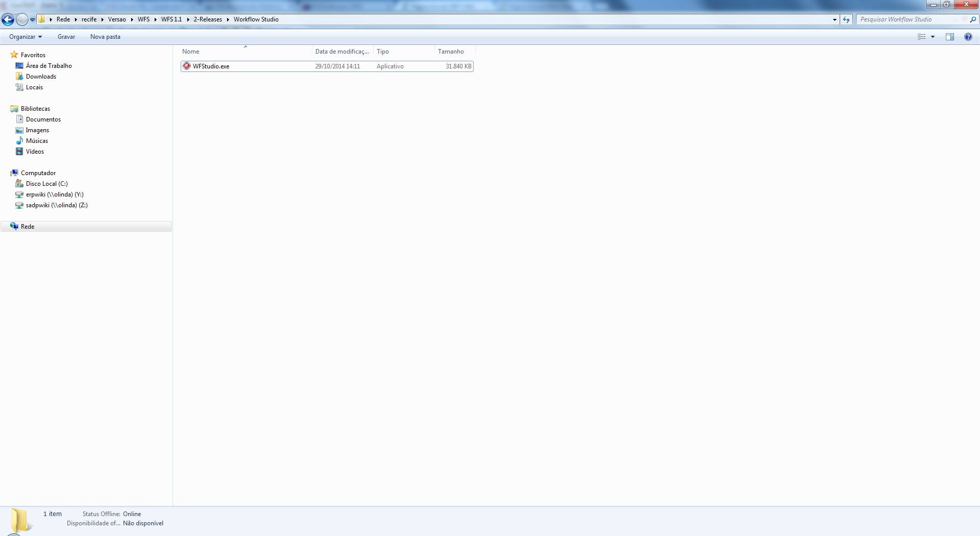Open Downloads in Favoritos
The height and width of the screenshot is (536, 980).
click(41, 77)
